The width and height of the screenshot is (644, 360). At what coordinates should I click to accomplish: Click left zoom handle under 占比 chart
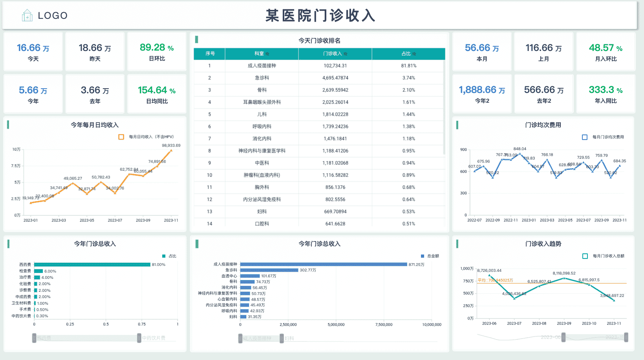click(34, 338)
